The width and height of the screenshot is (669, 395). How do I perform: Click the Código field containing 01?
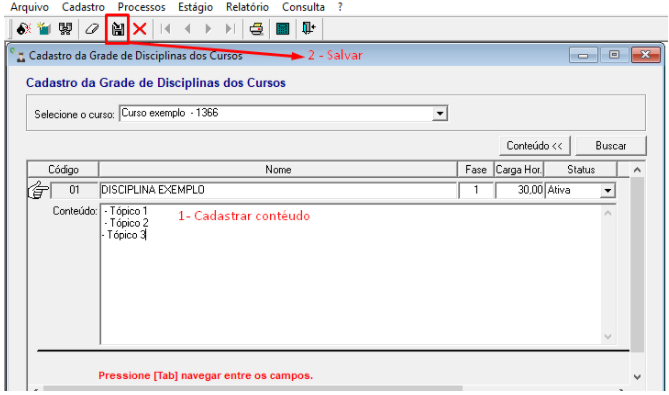tap(74, 190)
